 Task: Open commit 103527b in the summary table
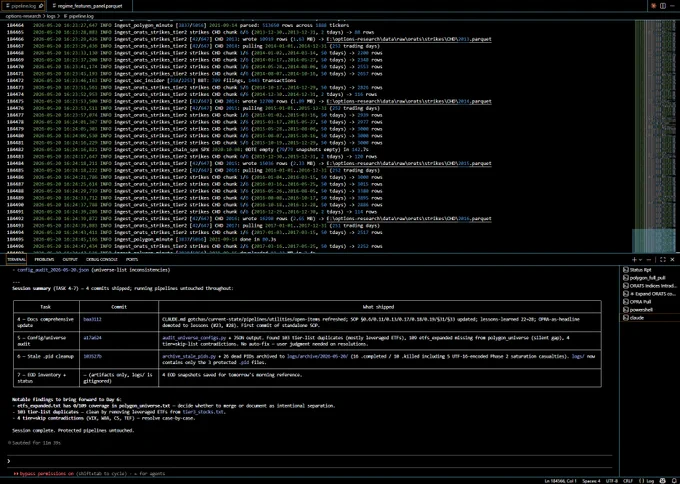[92, 356]
